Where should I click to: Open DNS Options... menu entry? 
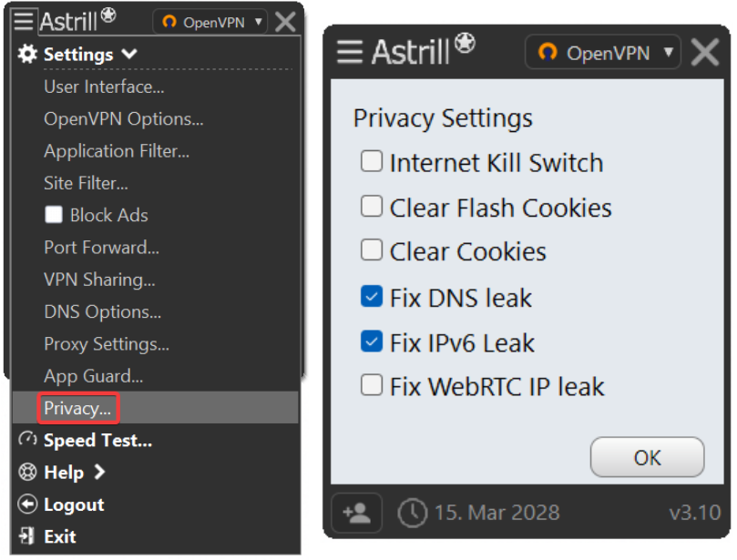[x=102, y=312]
